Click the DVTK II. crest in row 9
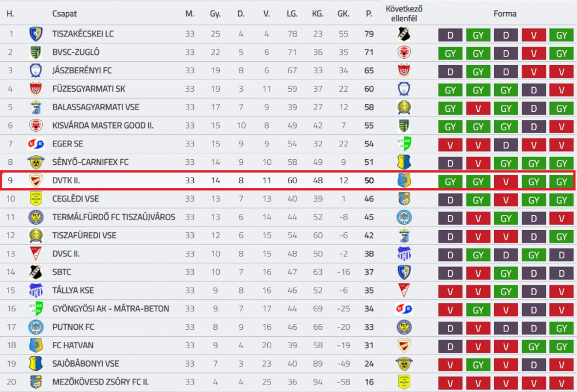577x392 pixels. (36, 180)
